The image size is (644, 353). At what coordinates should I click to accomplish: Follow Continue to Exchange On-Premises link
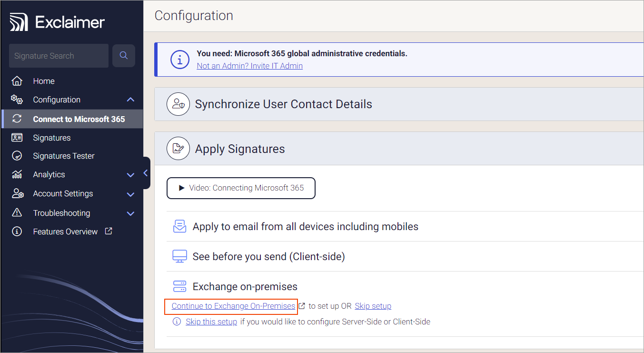coord(233,306)
